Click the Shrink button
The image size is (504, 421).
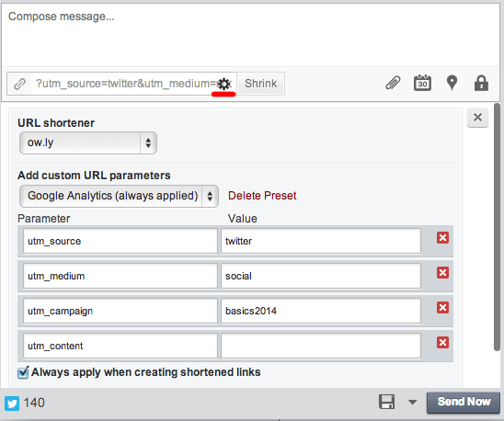260,84
